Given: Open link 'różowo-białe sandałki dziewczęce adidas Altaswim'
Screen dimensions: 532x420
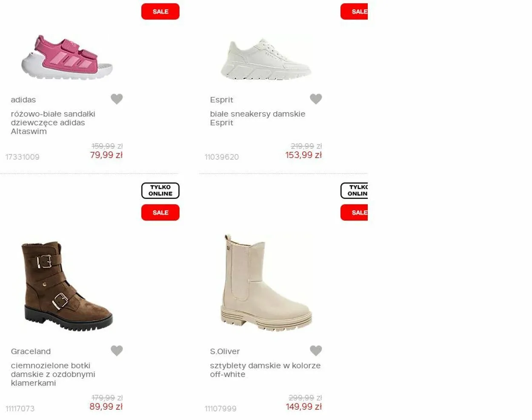Looking at the screenshot, I should point(53,122).
